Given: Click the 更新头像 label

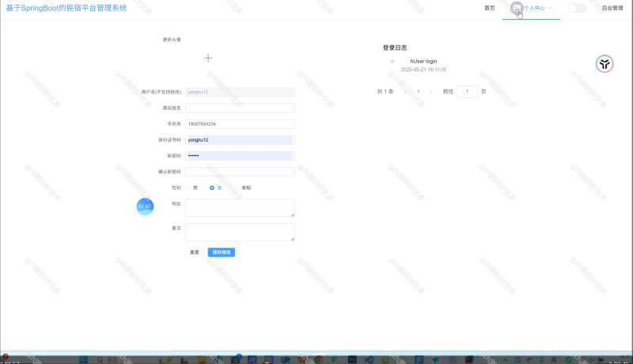Looking at the screenshot, I should (172, 40).
